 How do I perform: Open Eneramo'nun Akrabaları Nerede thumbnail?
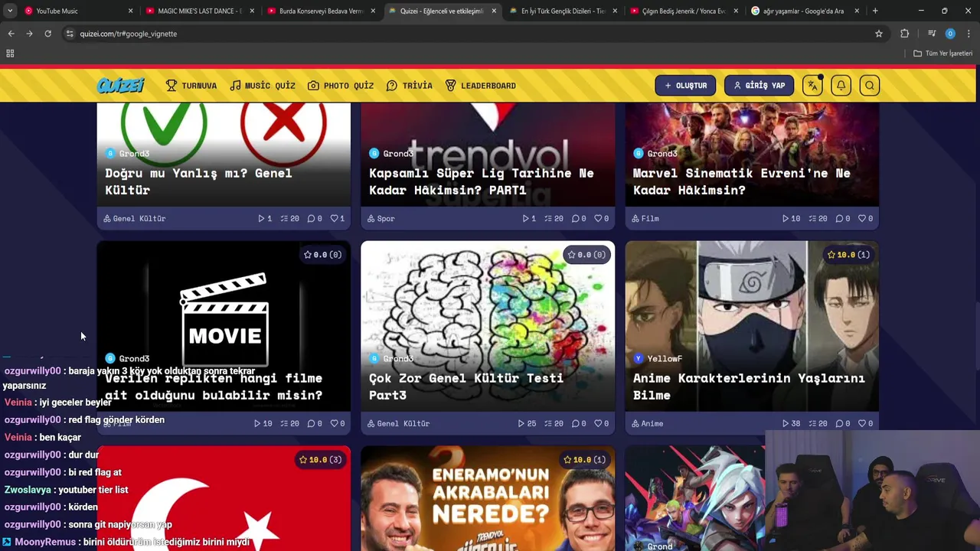tap(488, 499)
